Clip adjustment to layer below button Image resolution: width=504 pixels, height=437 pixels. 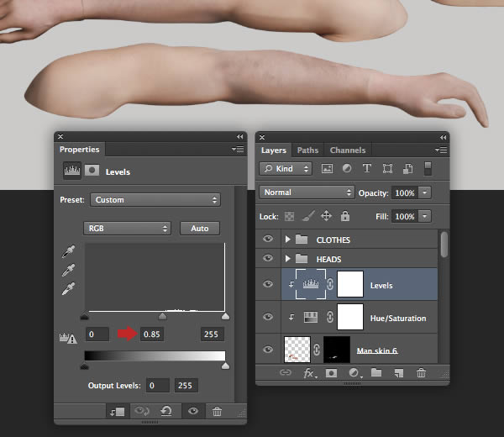118,411
